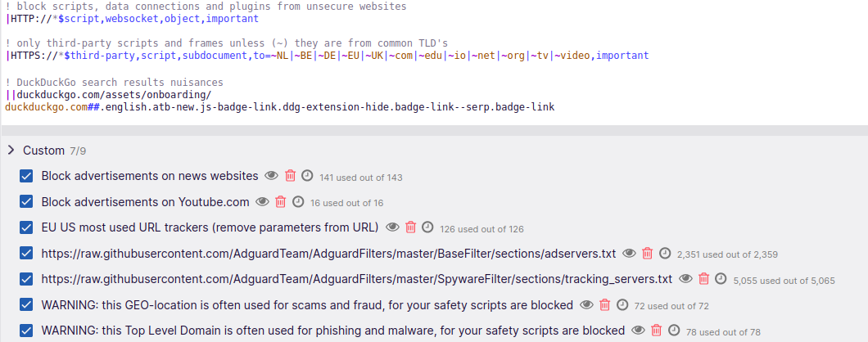Delete the Top Level Domain warning list

656,331
